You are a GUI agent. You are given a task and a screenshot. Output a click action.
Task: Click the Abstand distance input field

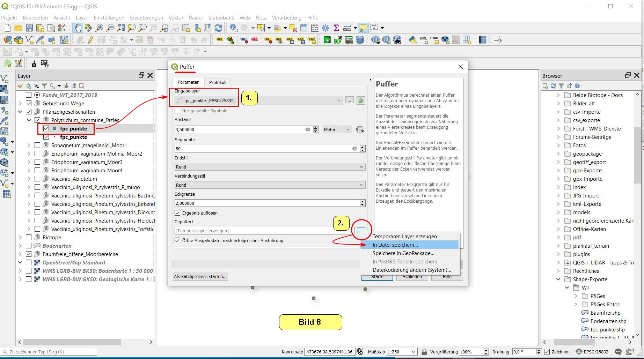pyautogui.click(x=239, y=129)
